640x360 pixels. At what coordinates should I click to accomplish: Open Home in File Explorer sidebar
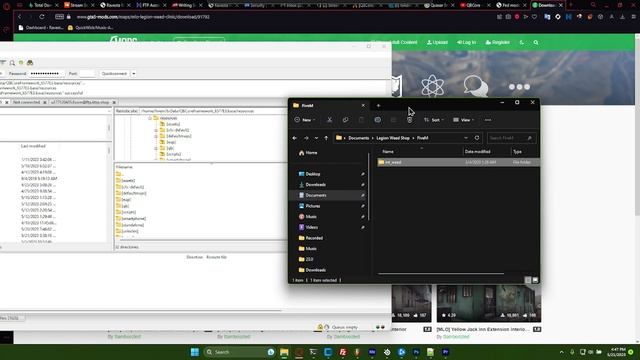[x=308, y=153]
